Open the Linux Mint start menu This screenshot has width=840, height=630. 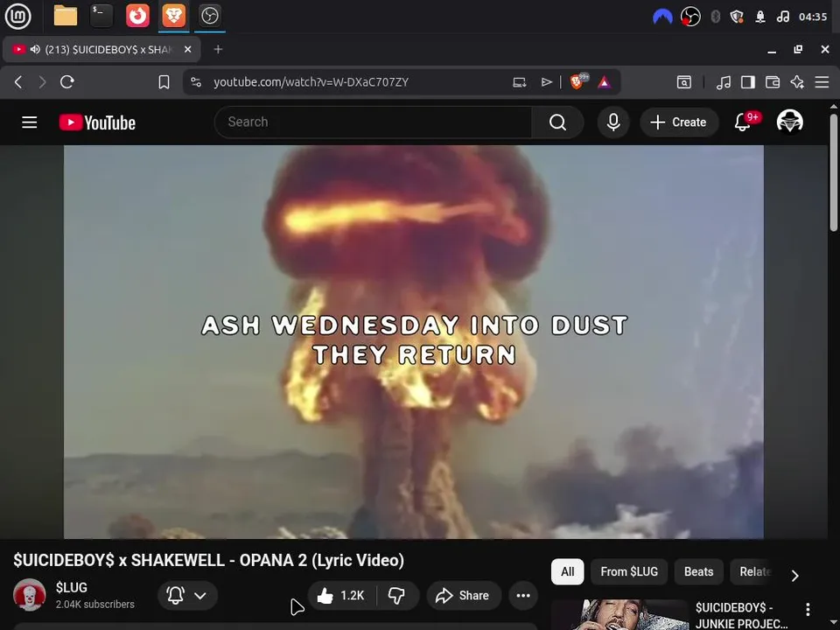[x=17, y=16]
